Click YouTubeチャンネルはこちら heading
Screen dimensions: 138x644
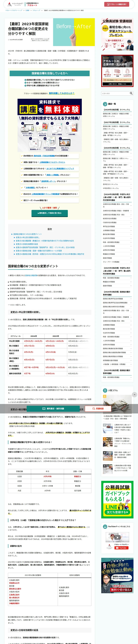point(119,526)
